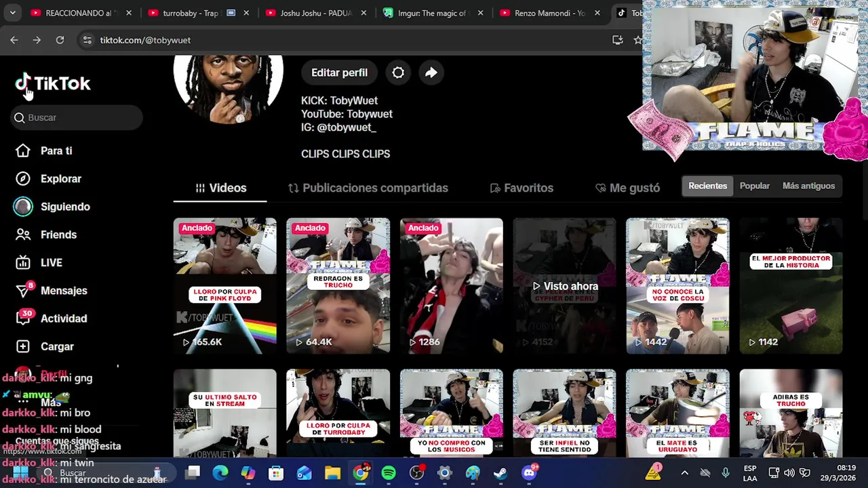The height and width of the screenshot is (488, 868).
Task: Open Microsoft Edge from the taskbar
Action: click(x=220, y=472)
